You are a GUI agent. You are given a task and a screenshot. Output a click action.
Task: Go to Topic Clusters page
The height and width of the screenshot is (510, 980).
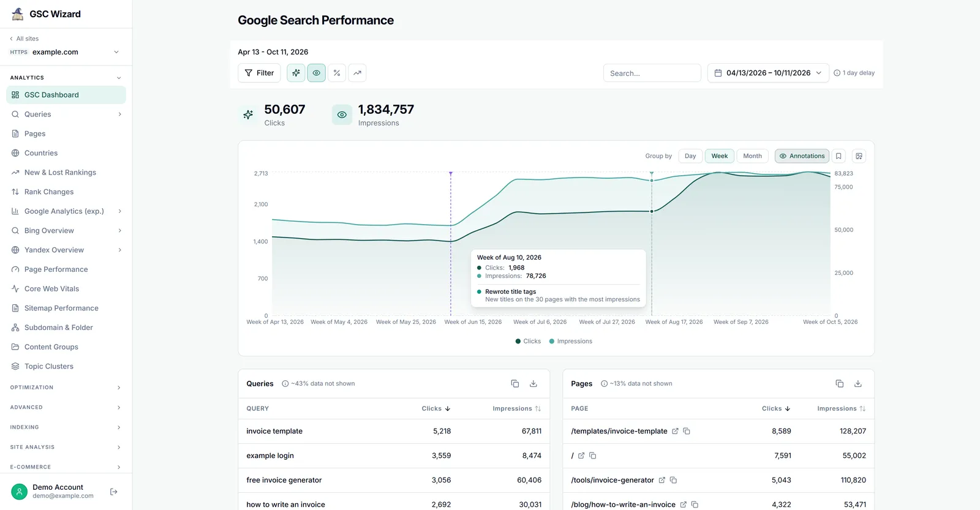coord(66,366)
